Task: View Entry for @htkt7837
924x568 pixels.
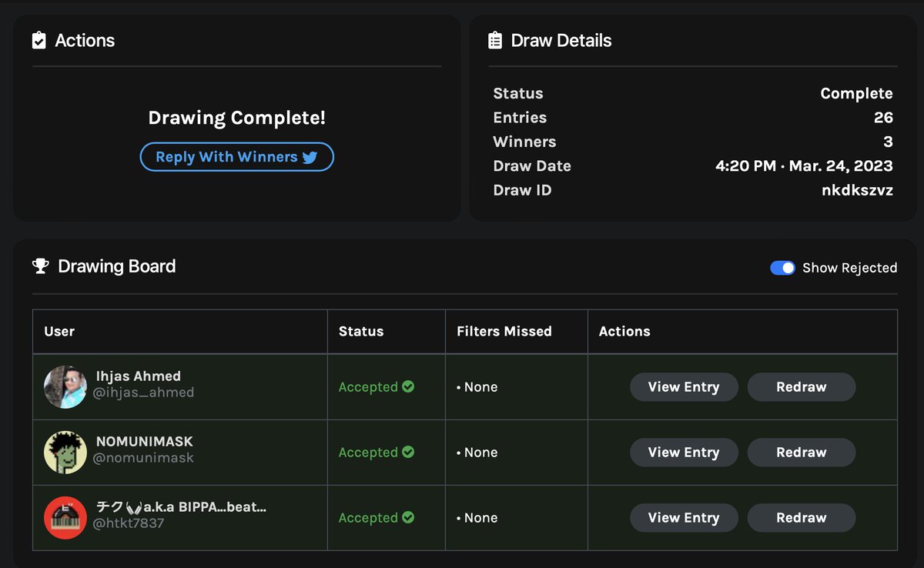Action: click(684, 518)
